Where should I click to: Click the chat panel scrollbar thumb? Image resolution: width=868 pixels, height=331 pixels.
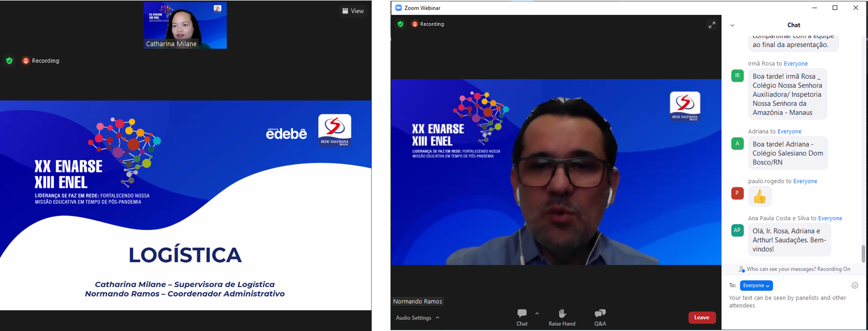click(864, 254)
